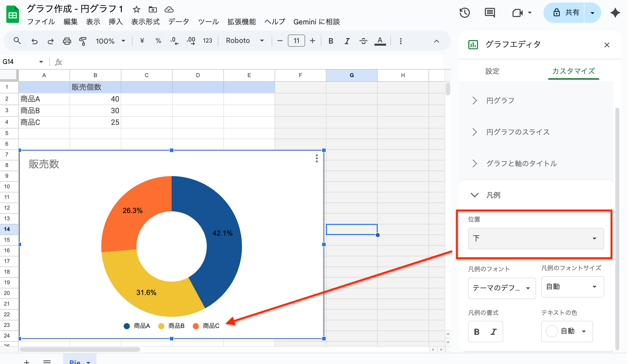This screenshot has width=627, height=364.
Task: Open legend text color picker
Action: (567, 331)
